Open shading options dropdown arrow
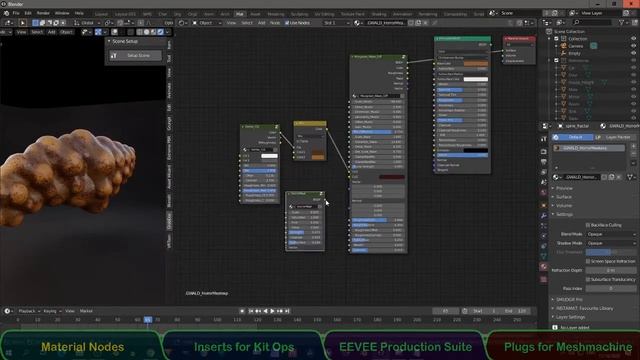 click(167, 32)
